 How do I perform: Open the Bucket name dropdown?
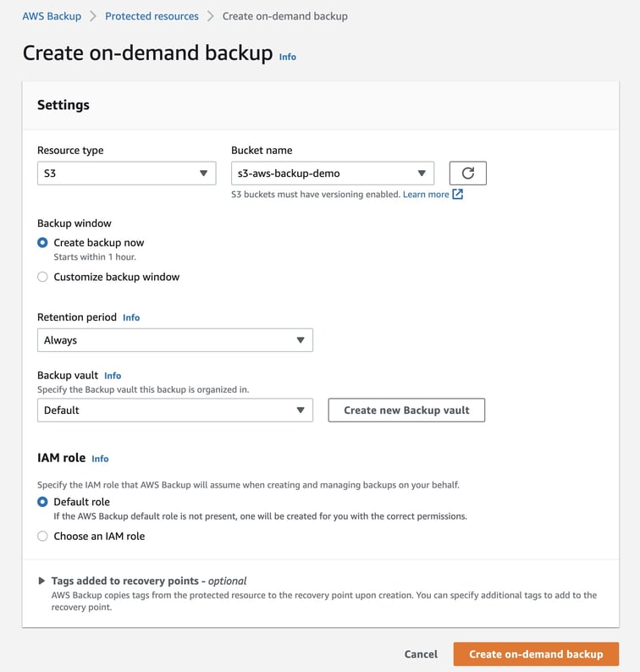coord(332,174)
